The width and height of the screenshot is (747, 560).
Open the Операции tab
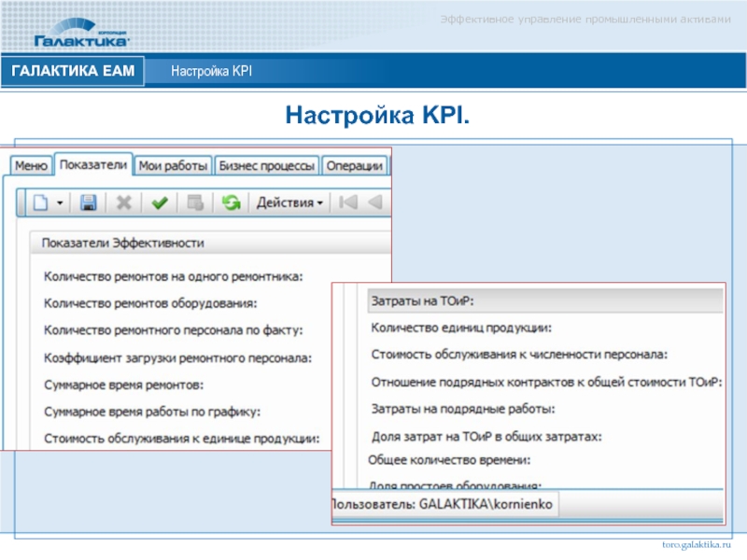[x=354, y=165]
